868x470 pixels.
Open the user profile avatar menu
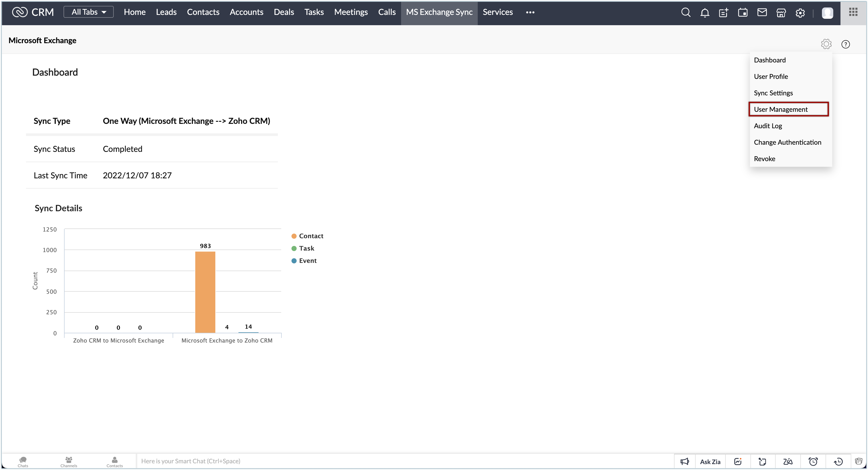(827, 12)
